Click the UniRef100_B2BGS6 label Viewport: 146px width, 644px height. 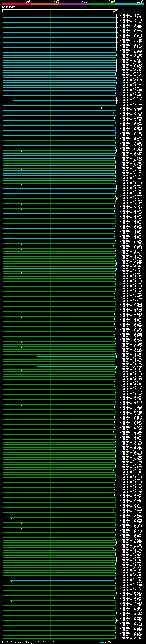[131, 98]
